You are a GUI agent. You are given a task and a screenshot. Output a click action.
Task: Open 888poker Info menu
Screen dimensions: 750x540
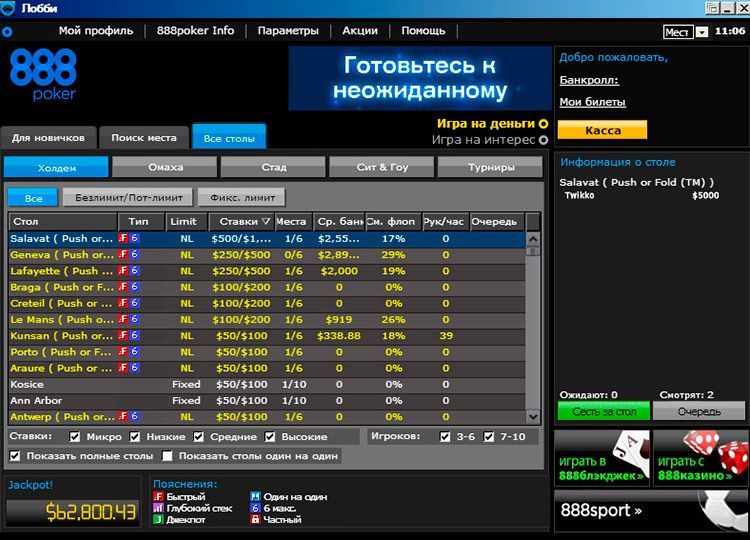[x=195, y=31]
